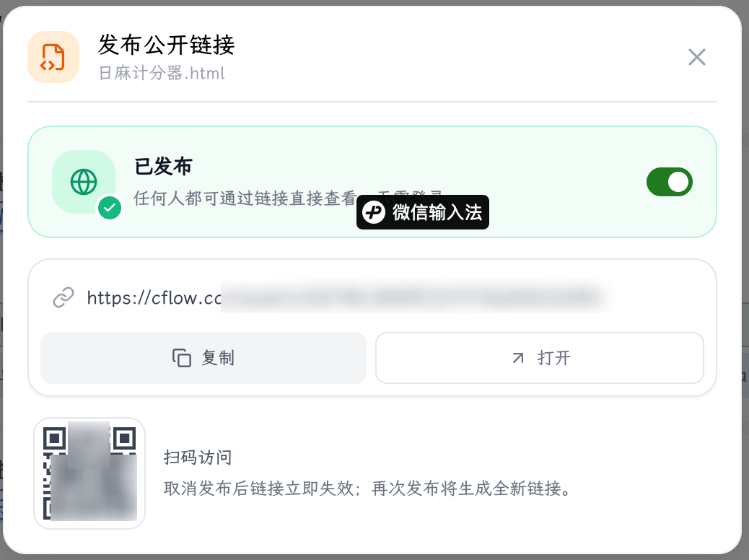Open the published link with 打开
The height and width of the screenshot is (560, 749).
click(540, 358)
